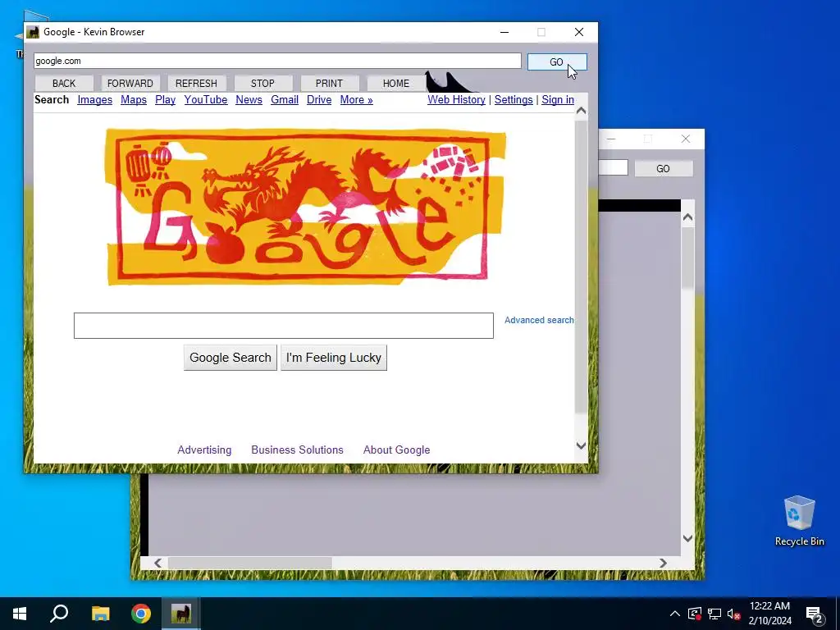Expand the More » menu link
This screenshot has height=630, width=840.
point(356,99)
